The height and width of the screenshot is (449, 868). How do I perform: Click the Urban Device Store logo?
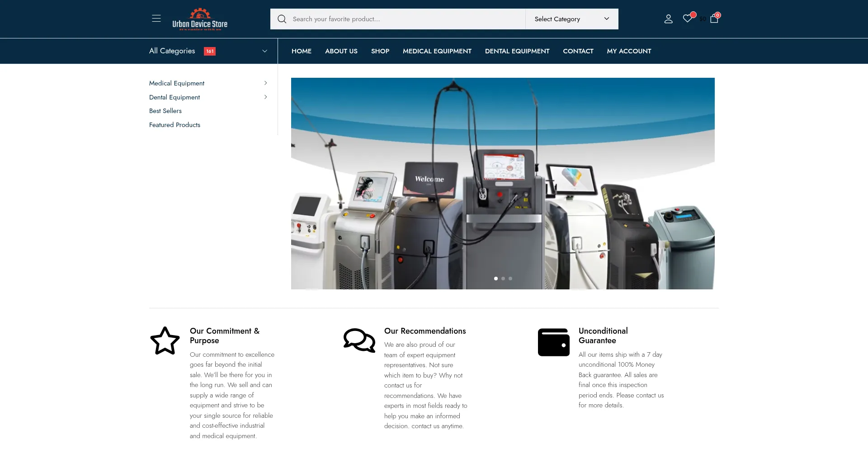tap(200, 19)
